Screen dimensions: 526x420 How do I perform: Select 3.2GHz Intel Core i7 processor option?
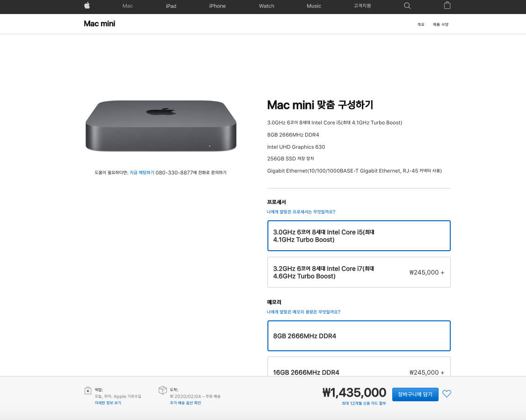pyautogui.click(x=359, y=272)
